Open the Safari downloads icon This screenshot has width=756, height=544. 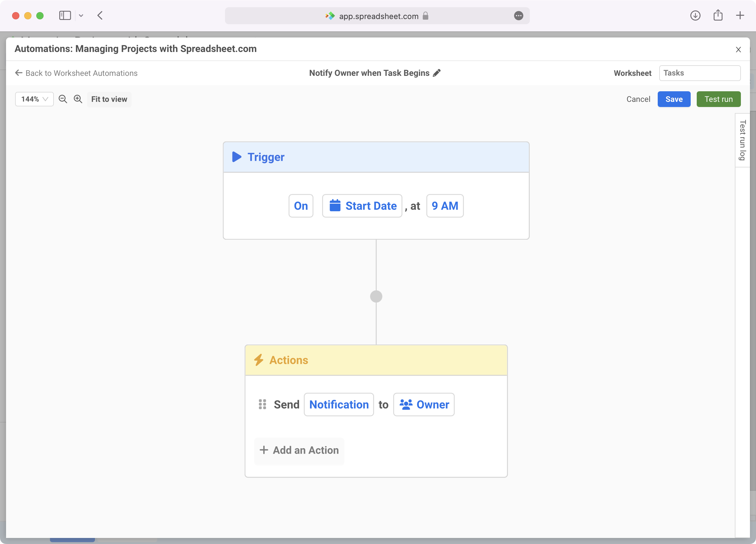(695, 16)
